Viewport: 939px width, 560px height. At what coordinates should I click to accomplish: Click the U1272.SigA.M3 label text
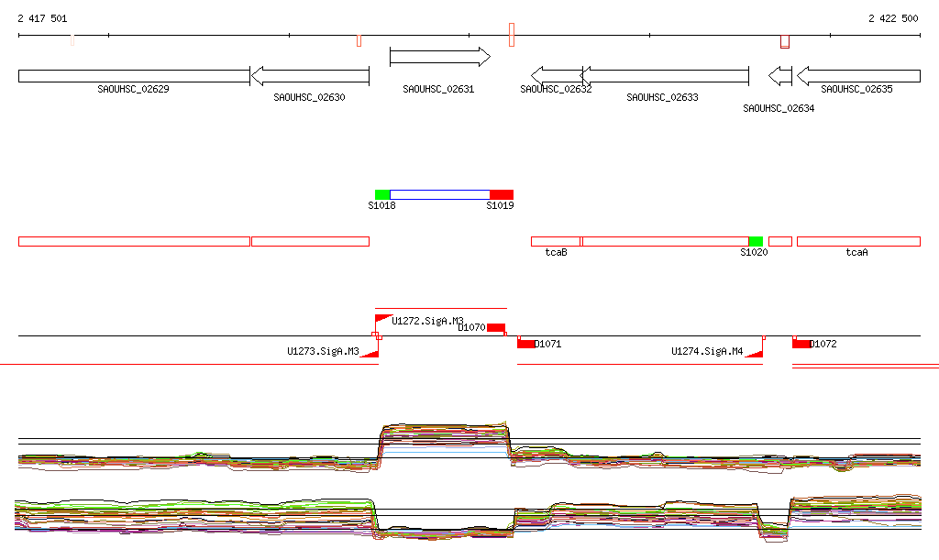(427, 321)
